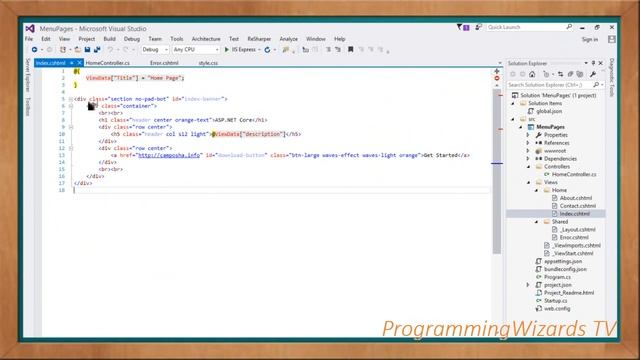
Task: Click the Home icon in Solution Explorer
Action: click(532, 74)
